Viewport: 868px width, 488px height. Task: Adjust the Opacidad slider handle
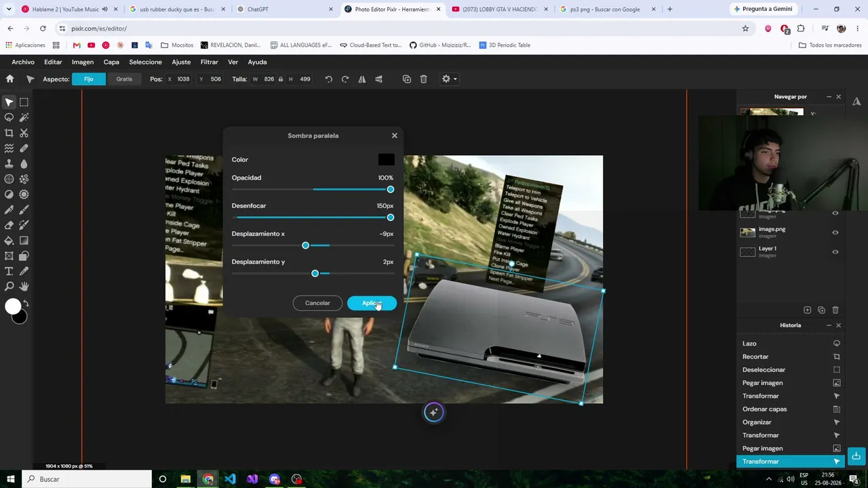(391, 189)
